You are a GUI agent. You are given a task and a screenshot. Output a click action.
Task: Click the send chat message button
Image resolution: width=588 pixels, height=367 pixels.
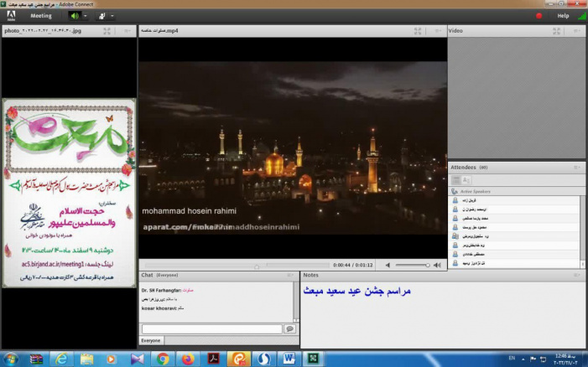point(290,329)
